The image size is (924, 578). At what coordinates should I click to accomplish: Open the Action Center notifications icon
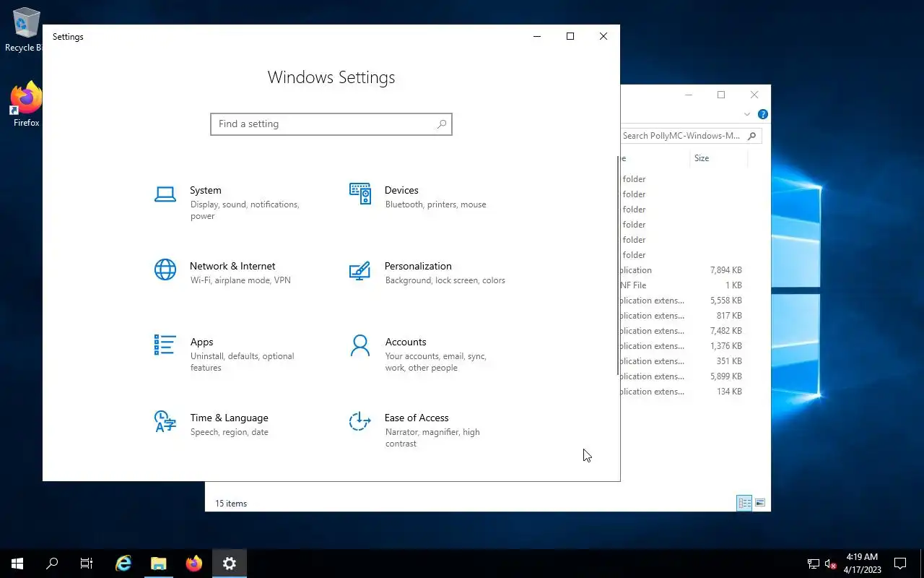click(x=900, y=564)
